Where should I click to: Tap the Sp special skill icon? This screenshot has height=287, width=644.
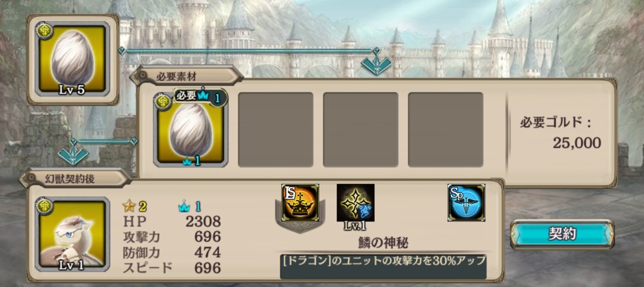coord(466,203)
